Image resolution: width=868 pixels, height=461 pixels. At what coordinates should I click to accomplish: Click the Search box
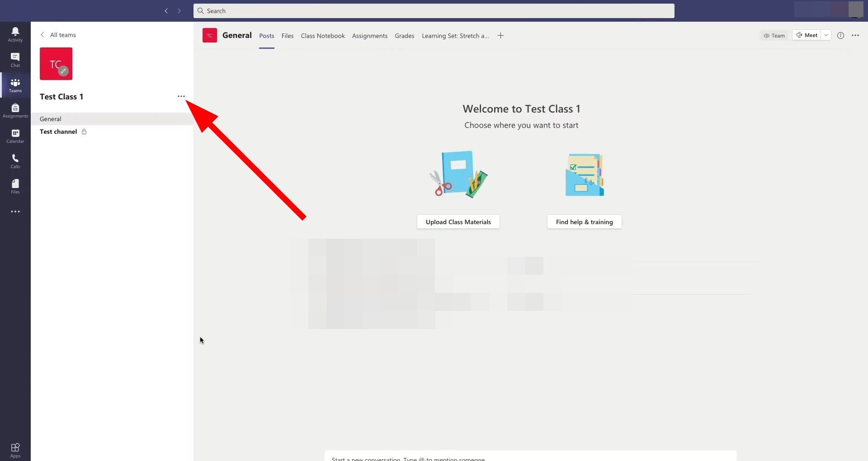[434, 11]
